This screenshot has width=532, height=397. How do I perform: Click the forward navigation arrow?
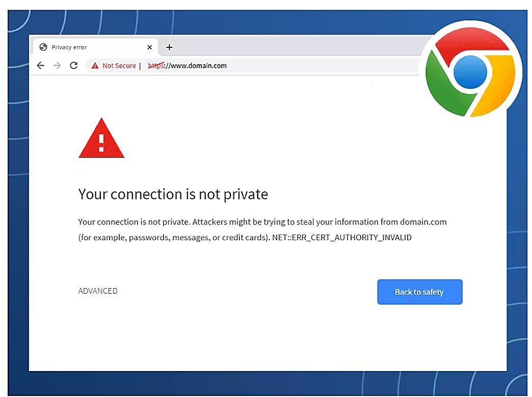[x=57, y=66]
